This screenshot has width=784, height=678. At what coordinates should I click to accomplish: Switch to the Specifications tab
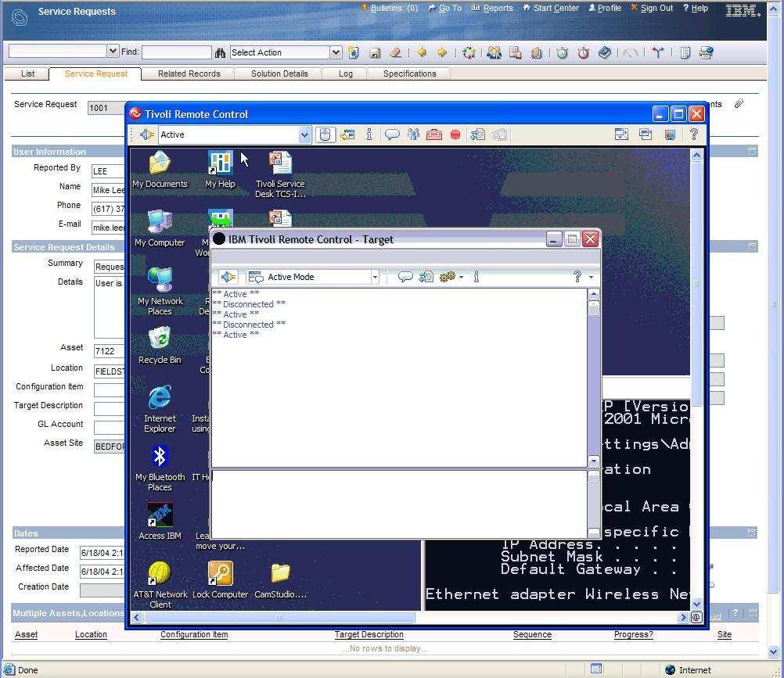click(x=409, y=74)
